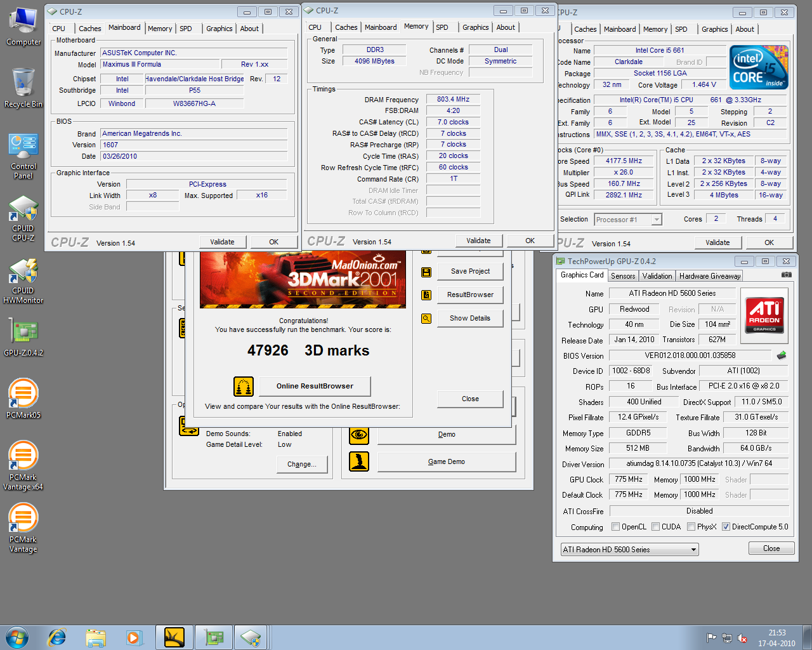Open Action Center flag in the system tray
Screen dimensions: 812x650
pos(711,638)
